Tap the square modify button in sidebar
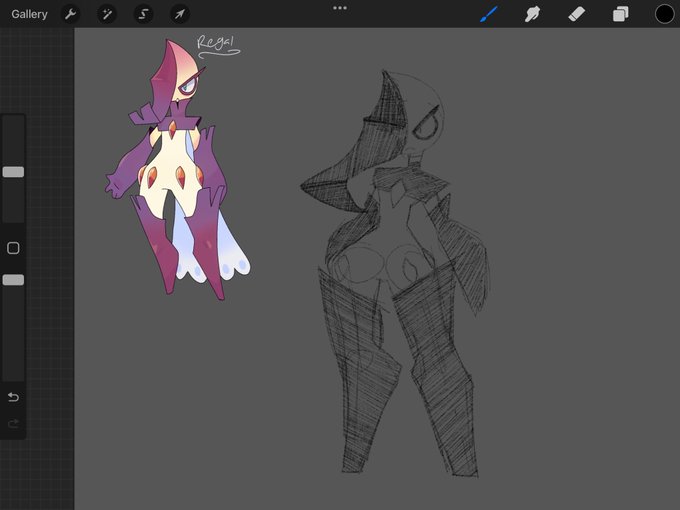The width and height of the screenshot is (680, 510). (x=13, y=248)
